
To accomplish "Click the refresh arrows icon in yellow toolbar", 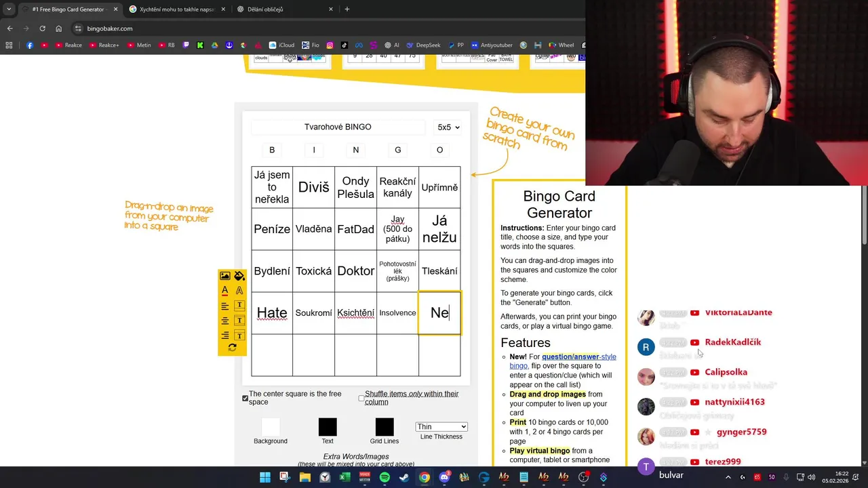I will (x=232, y=348).
